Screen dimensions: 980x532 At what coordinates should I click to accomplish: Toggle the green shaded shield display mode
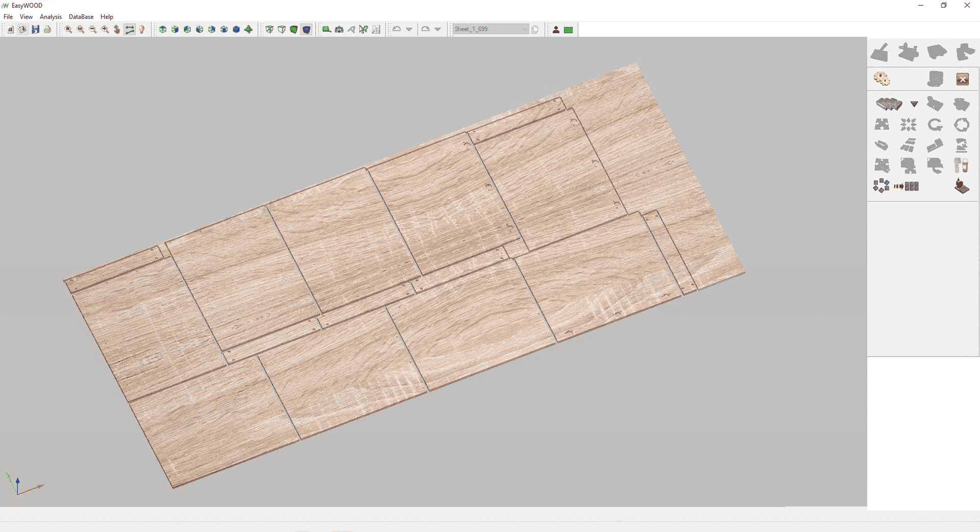tap(294, 30)
